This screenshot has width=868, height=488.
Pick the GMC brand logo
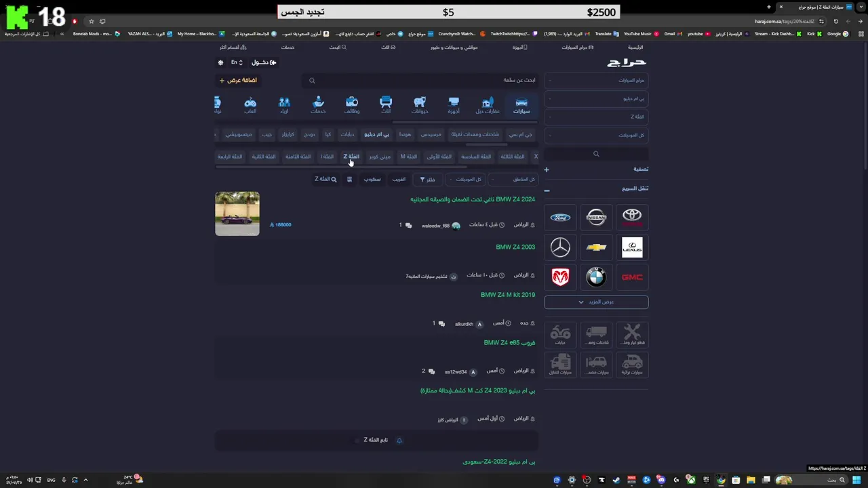tap(632, 277)
